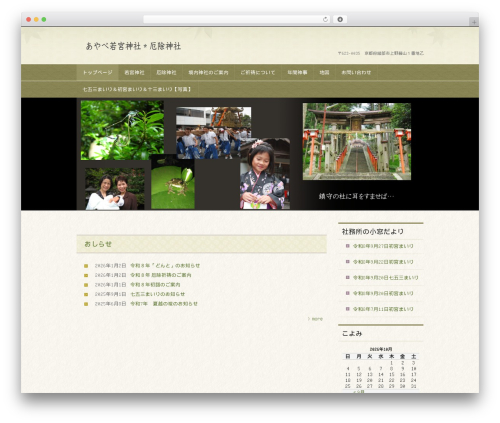Click the こよみ calendar heading
Screen dimensions: 500x423
point(352,333)
